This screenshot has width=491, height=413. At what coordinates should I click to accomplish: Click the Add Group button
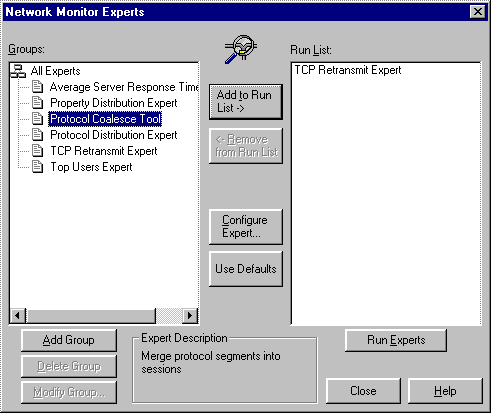[x=69, y=340]
